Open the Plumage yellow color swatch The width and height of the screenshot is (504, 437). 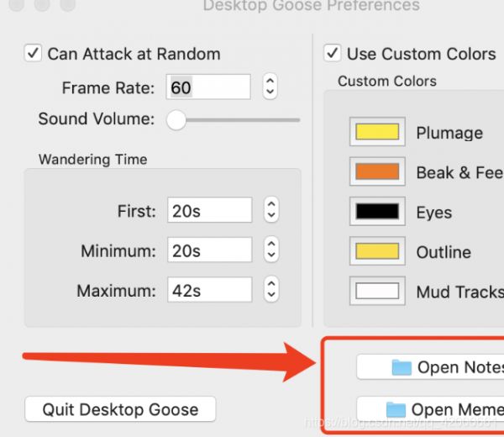point(377,132)
